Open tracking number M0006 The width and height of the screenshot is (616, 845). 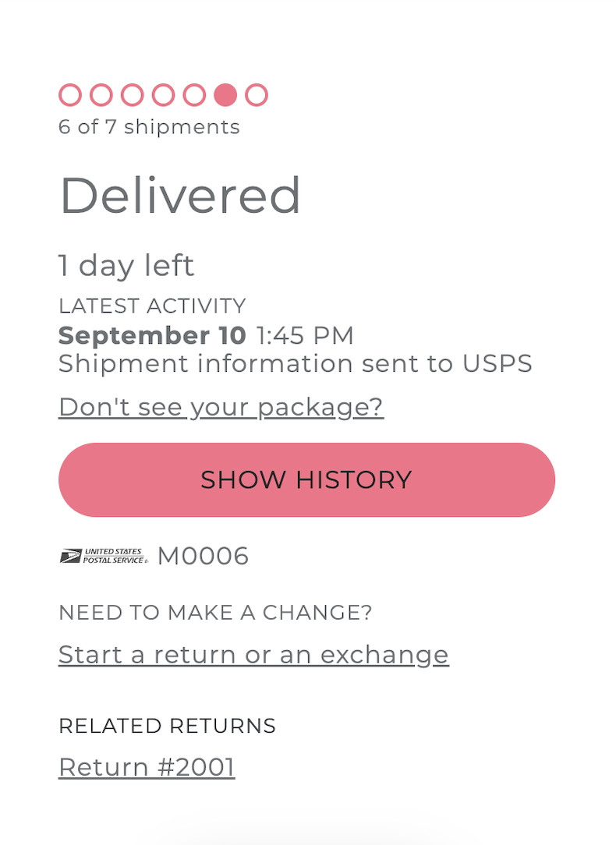(x=203, y=556)
